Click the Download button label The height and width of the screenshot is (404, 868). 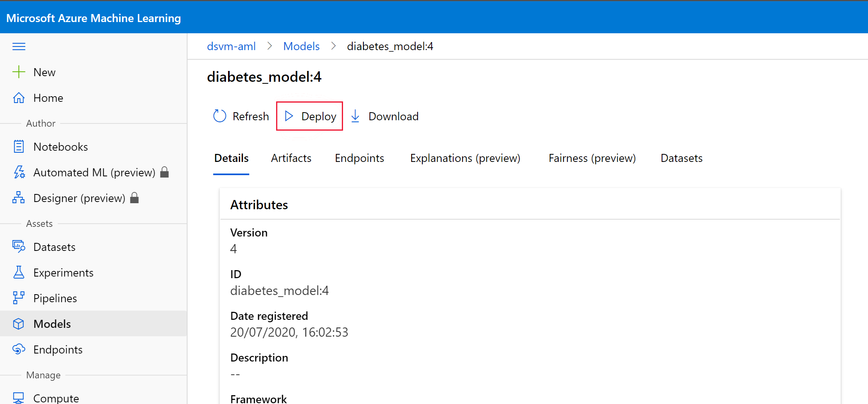pos(394,116)
